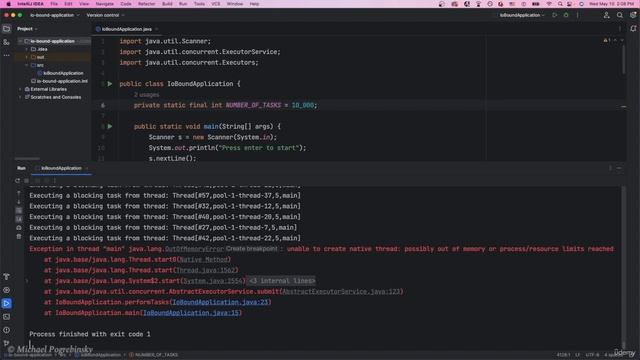Image resolution: width=640 pixels, height=360 pixels.
Task: Open the Build menu
Action: click(167, 4)
